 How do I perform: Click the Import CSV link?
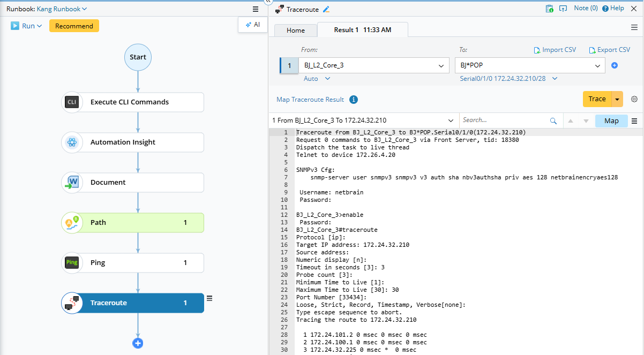pos(559,50)
